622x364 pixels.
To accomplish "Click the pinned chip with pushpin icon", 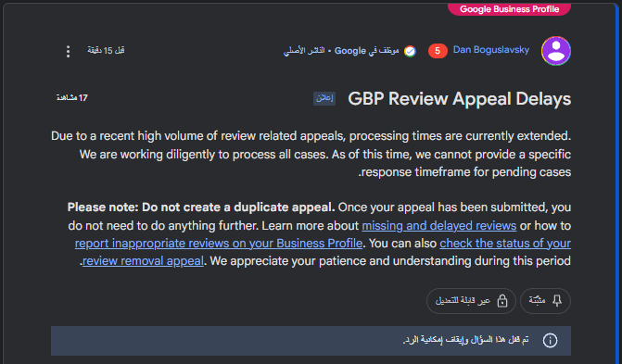I will tap(545, 301).
